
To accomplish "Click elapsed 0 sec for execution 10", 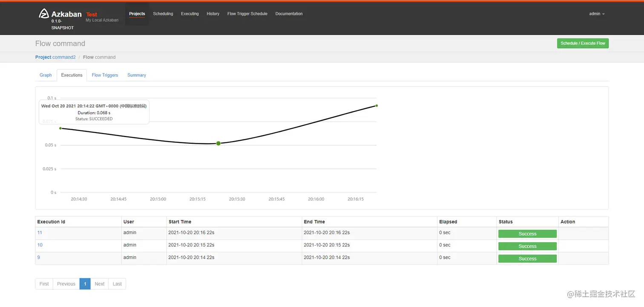I will [x=445, y=245].
